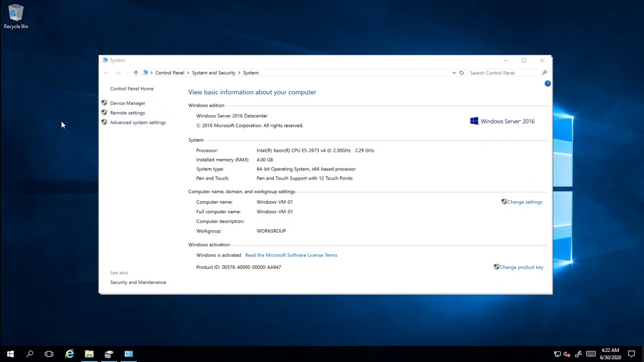Open Task View in the taskbar

coord(49,354)
